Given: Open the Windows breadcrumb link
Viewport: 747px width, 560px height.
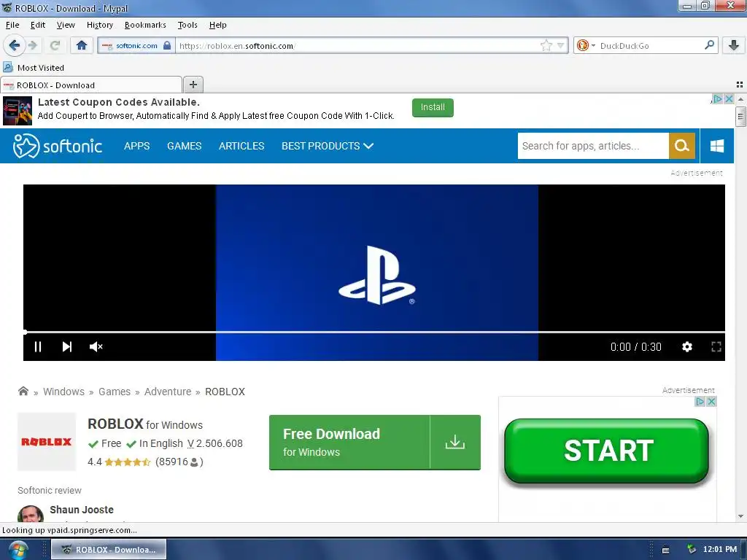Looking at the screenshot, I should click(64, 392).
